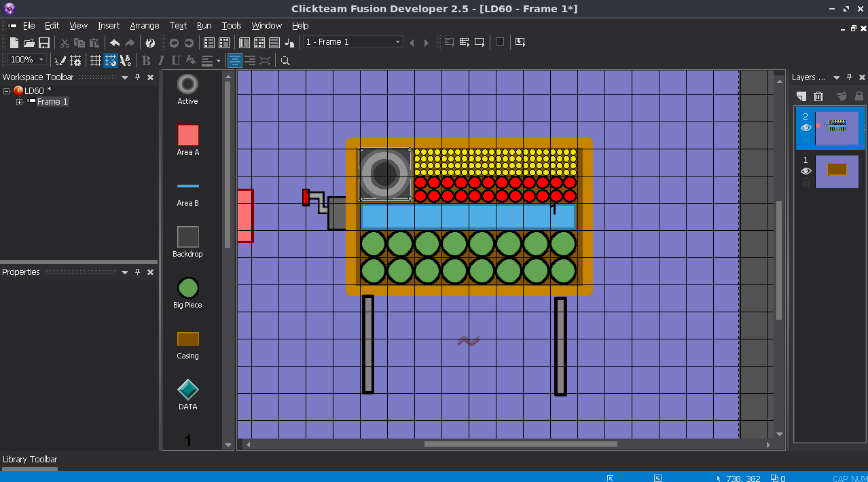Open Grid Setup gear icon
The image size is (868, 482).
tap(75, 60)
